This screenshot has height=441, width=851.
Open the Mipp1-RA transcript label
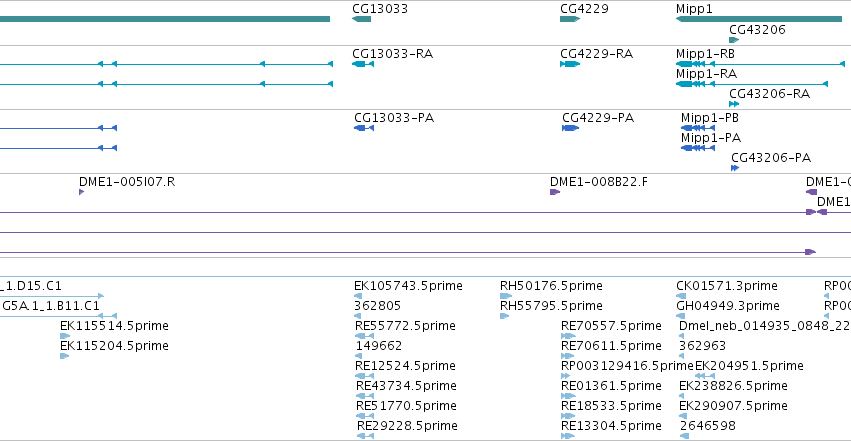(706, 74)
